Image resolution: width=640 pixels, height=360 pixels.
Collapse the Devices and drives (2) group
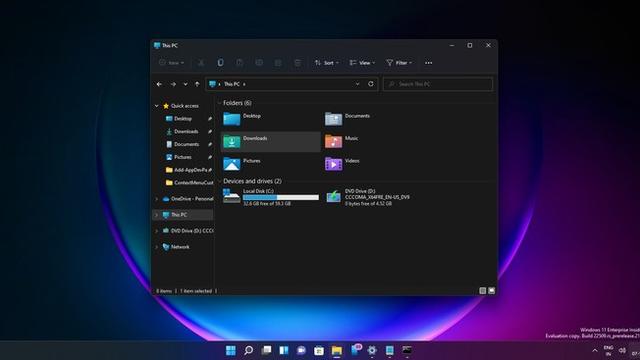click(219, 181)
